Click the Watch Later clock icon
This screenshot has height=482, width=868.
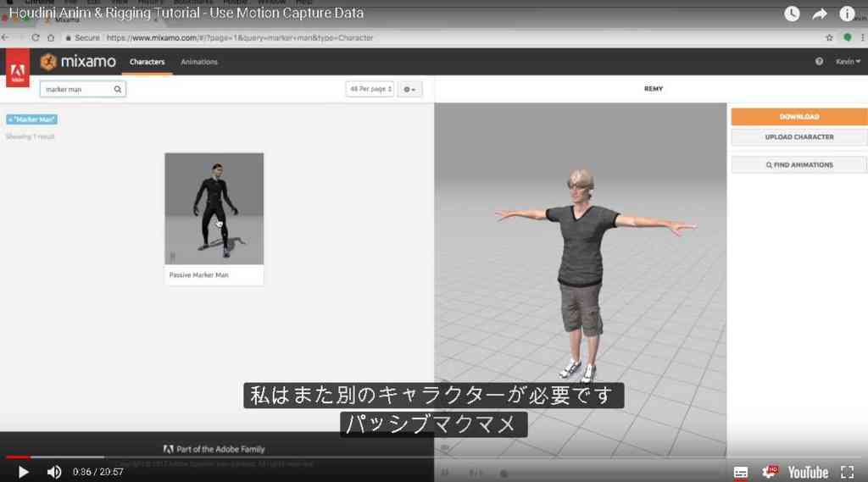point(792,14)
